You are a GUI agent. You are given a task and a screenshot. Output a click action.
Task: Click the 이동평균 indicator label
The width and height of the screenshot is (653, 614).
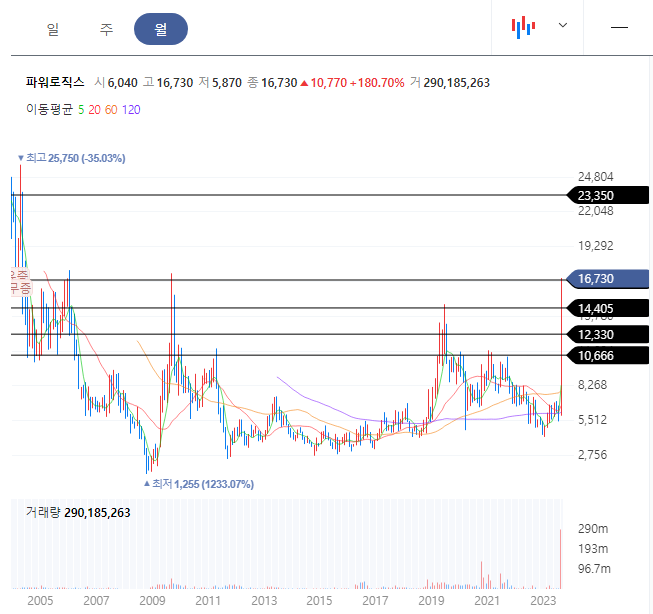49,110
